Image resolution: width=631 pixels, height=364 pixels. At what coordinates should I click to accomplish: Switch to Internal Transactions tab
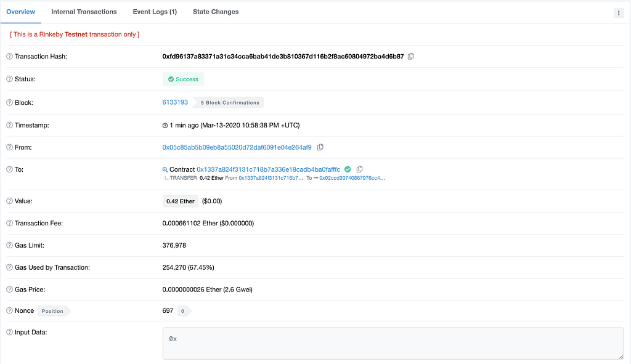click(84, 12)
